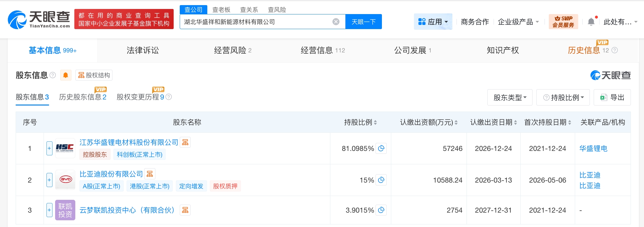
Task: Open 比亚迪股份有限公司 link
Action: click(x=111, y=174)
